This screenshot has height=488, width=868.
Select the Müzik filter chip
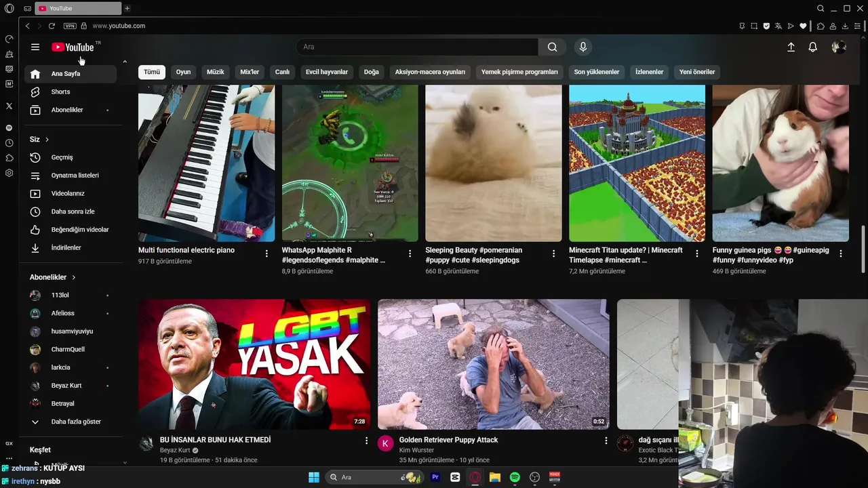coord(216,72)
